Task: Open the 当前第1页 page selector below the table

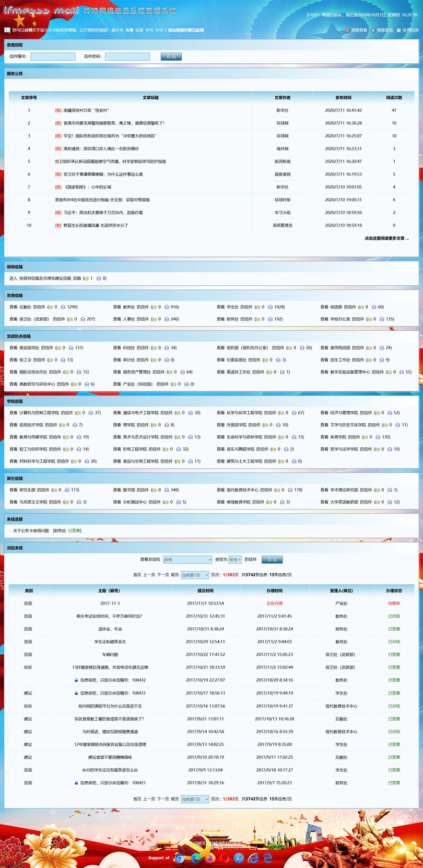Action: 195,799
